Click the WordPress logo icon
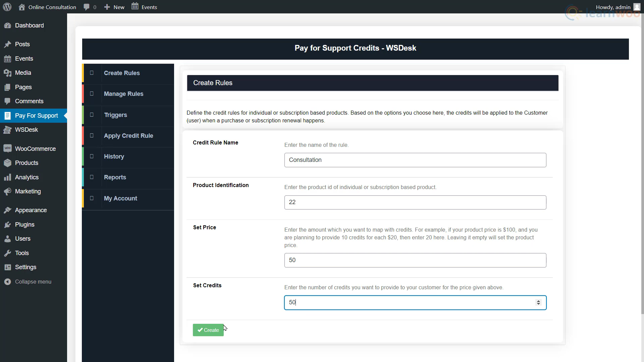The width and height of the screenshot is (644, 362). tap(7, 7)
